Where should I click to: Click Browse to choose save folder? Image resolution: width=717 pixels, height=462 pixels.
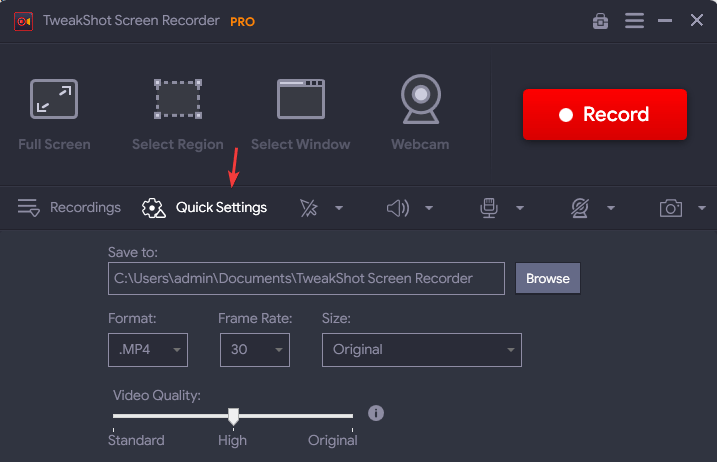pyautogui.click(x=548, y=278)
